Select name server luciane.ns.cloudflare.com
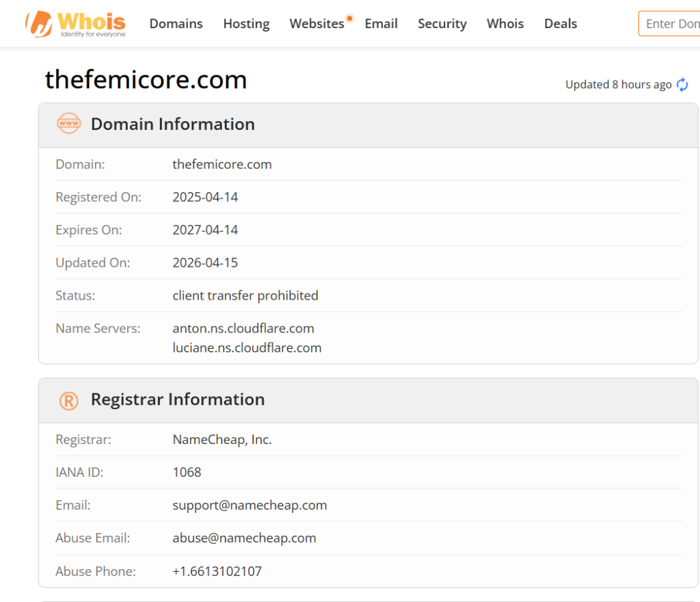This screenshot has height=602, width=700. coord(247,348)
